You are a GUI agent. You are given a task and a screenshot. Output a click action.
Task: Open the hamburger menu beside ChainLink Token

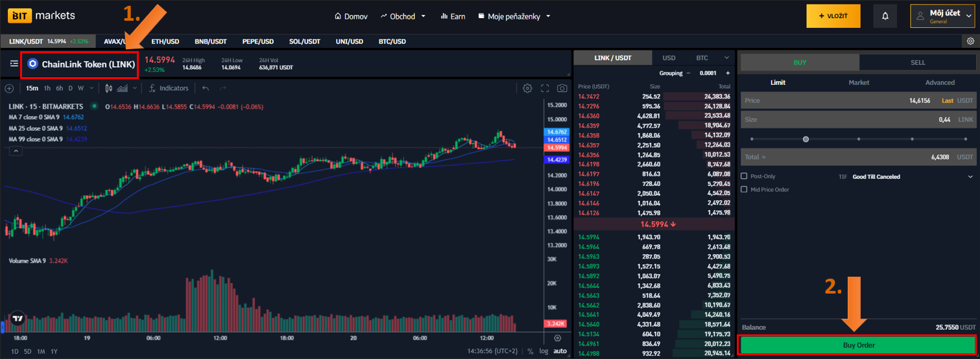pyautogui.click(x=14, y=64)
